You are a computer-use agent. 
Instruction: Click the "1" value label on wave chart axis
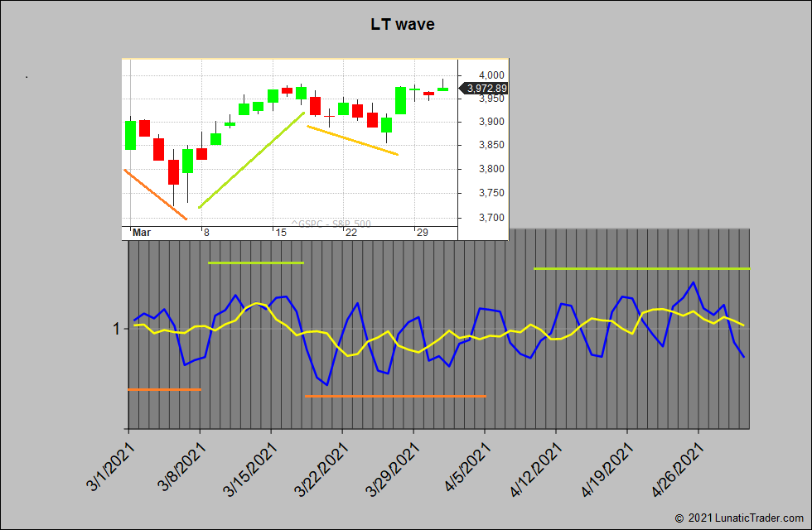pyautogui.click(x=116, y=329)
